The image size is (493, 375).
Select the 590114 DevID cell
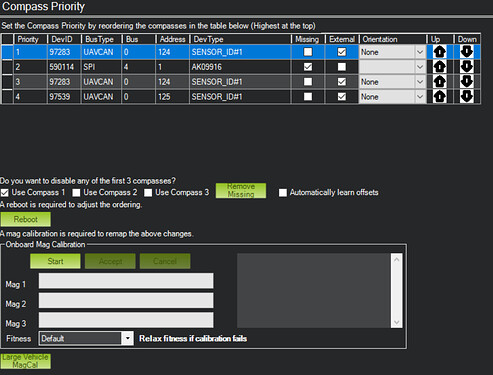pos(64,67)
